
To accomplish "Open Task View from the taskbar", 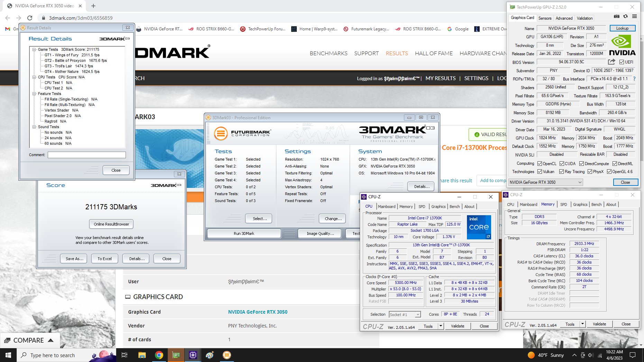I will pos(125,355).
